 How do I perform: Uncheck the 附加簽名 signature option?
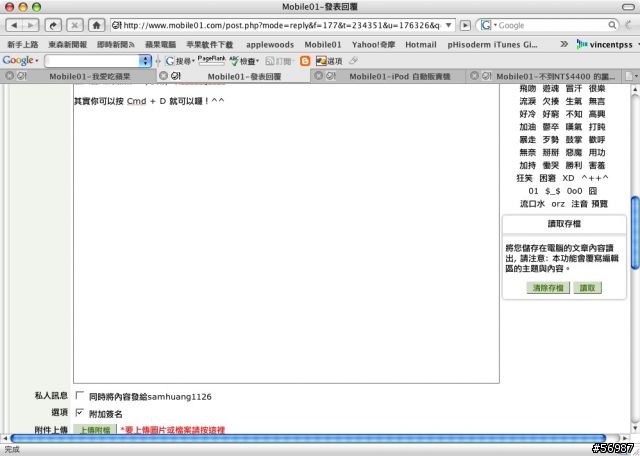point(80,412)
